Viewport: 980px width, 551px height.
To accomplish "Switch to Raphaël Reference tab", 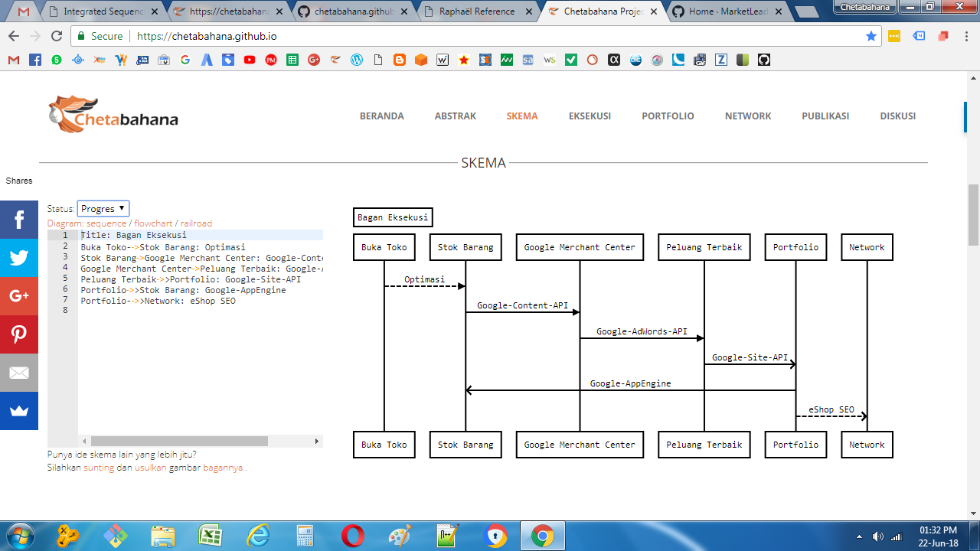I will (x=477, y=11).
